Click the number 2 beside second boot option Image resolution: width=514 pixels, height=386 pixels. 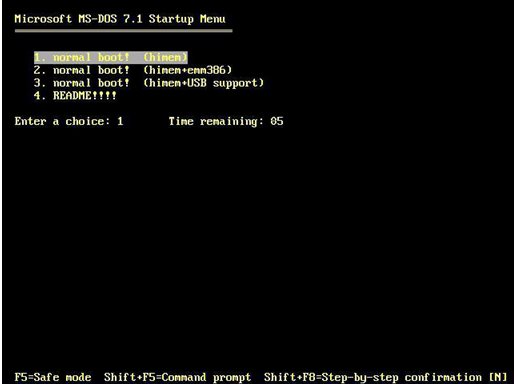click(x=39, y=70)
